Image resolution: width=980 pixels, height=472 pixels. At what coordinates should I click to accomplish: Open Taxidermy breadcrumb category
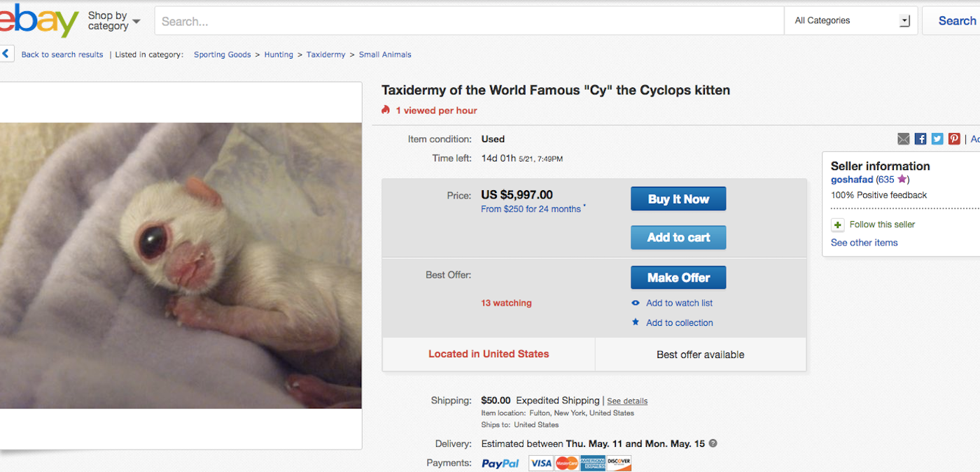(325, 55)
